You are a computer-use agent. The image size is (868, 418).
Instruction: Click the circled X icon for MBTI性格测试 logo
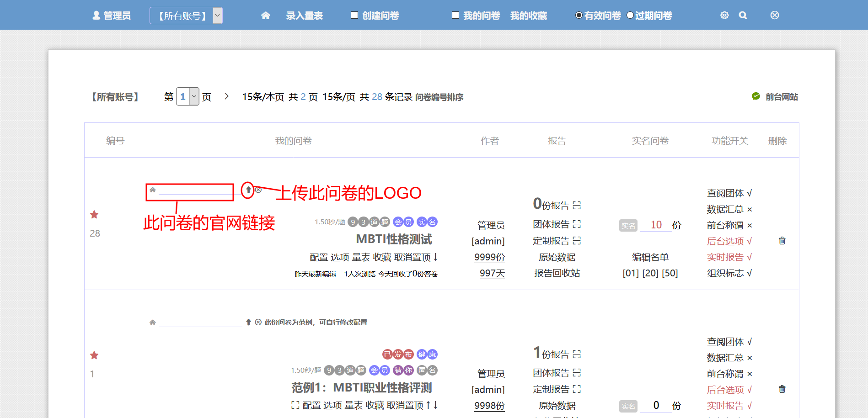tap(258, 190)
